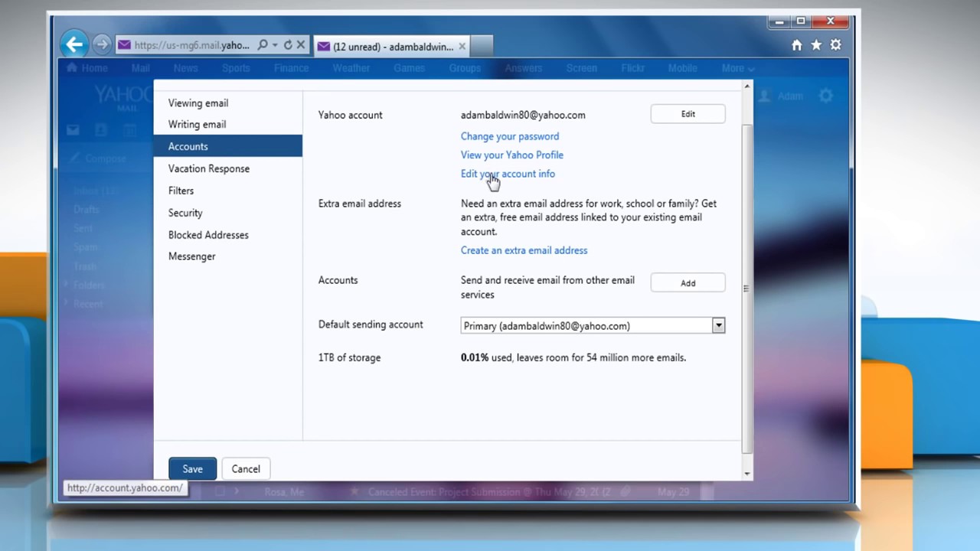
Task: Click the stop icon in address bar
Action: tap(301, 45)
